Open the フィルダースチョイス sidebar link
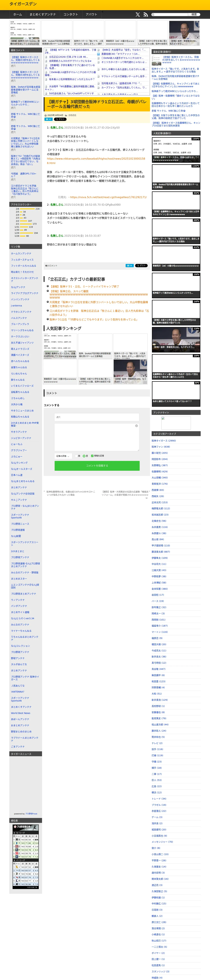 pyautogui.click(x=22, y=260)
